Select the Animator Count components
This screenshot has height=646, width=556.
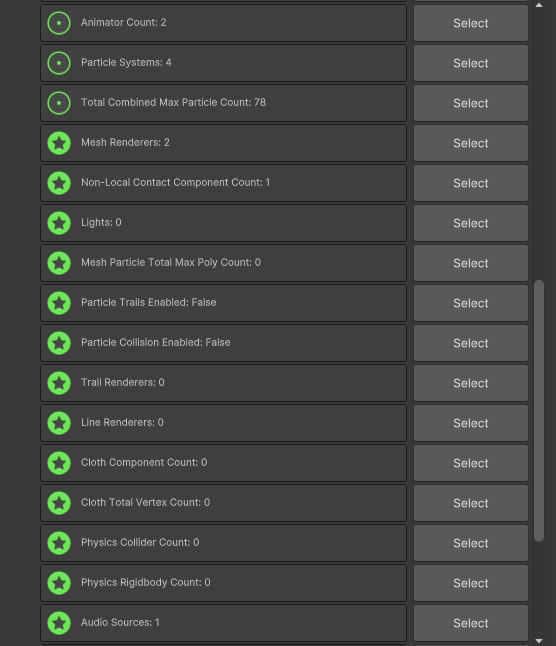click(x=471, y=23)
